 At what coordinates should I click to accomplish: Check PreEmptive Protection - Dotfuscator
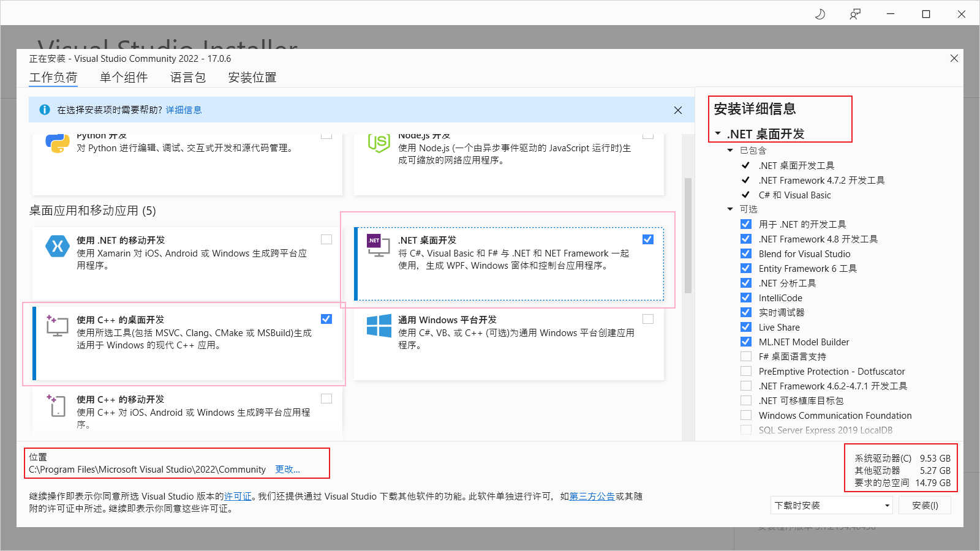click(746, 371)
